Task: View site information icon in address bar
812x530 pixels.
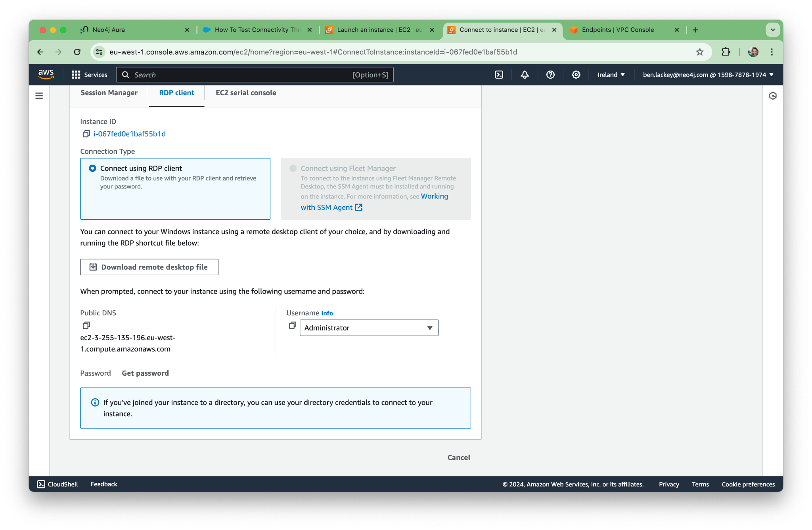Action: (100, 52)
